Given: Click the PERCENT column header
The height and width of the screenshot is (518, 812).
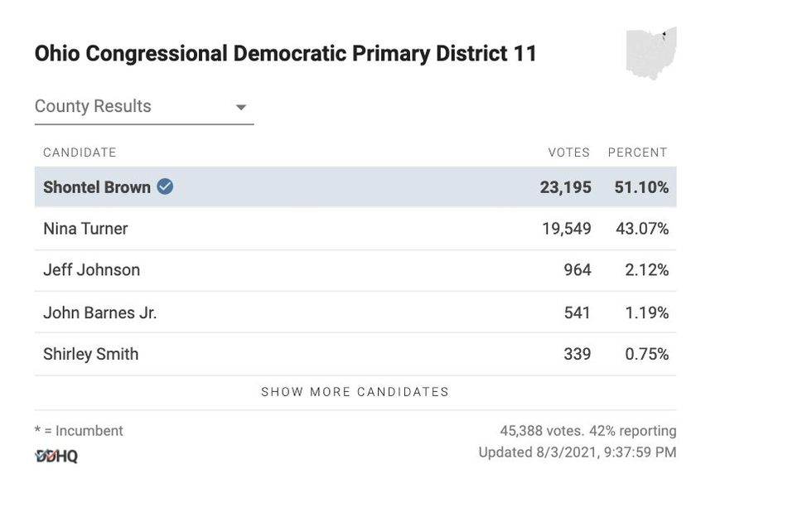Looking at the screenshot, I should click(x=637, y=152).
